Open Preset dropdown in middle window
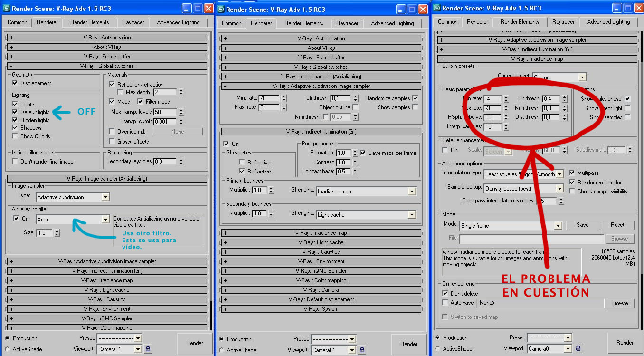Image resolution: width=644 pixels, height=356 pixels. click(x=333, y=339)
